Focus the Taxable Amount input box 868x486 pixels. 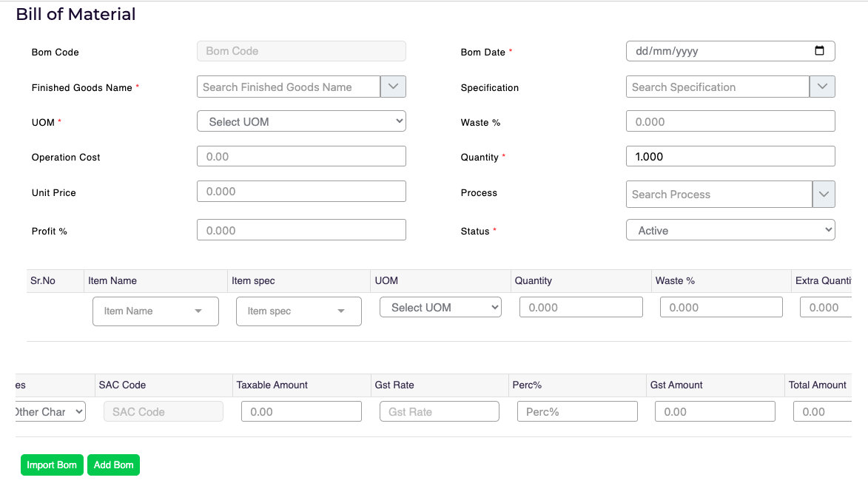(x=301, y=411)
